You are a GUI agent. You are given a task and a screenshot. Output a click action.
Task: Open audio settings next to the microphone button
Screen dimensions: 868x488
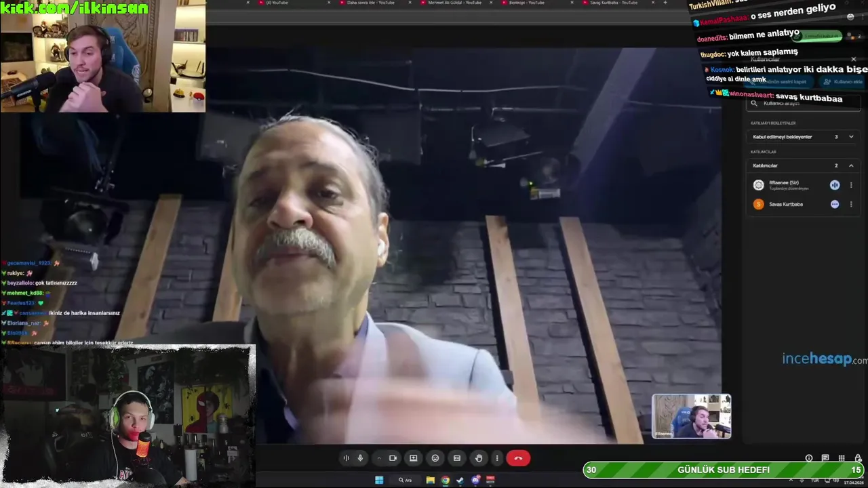346,458
